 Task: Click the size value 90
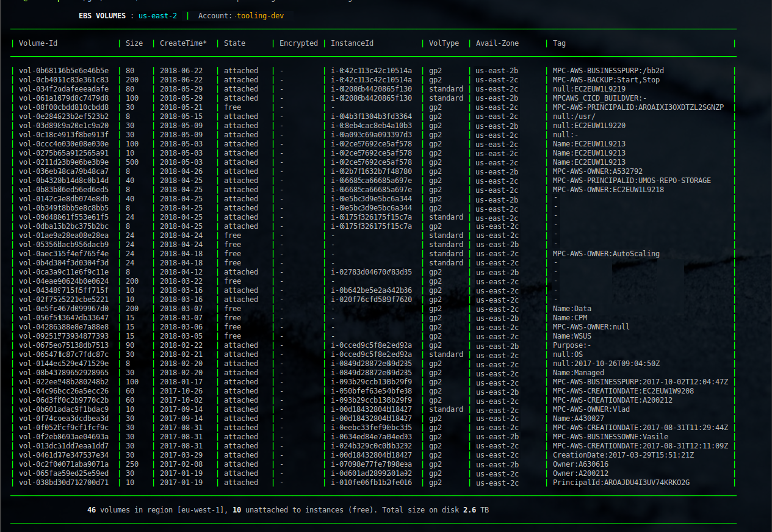pos(130,345)
